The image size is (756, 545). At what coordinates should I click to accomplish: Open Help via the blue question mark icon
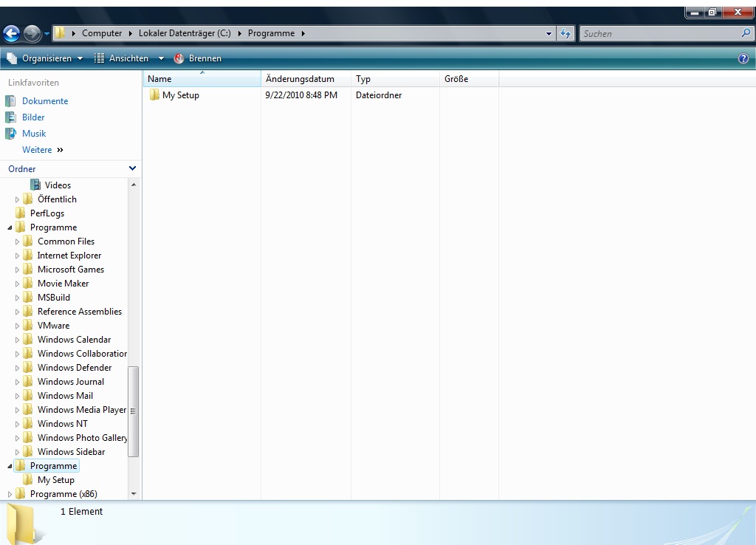[x=743, y=58]
